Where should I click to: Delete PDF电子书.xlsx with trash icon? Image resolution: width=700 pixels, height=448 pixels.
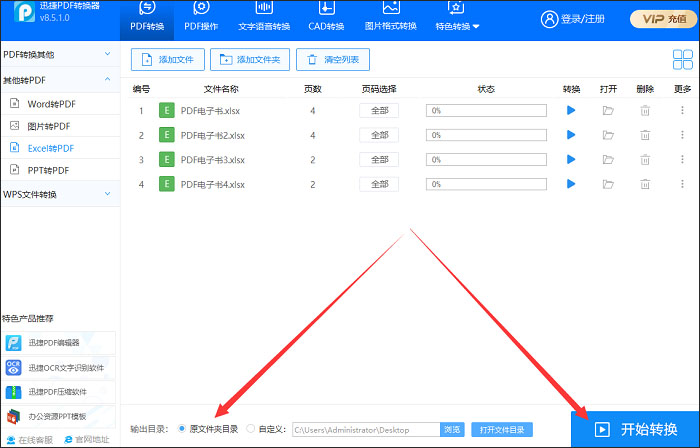tap(645, 110)
